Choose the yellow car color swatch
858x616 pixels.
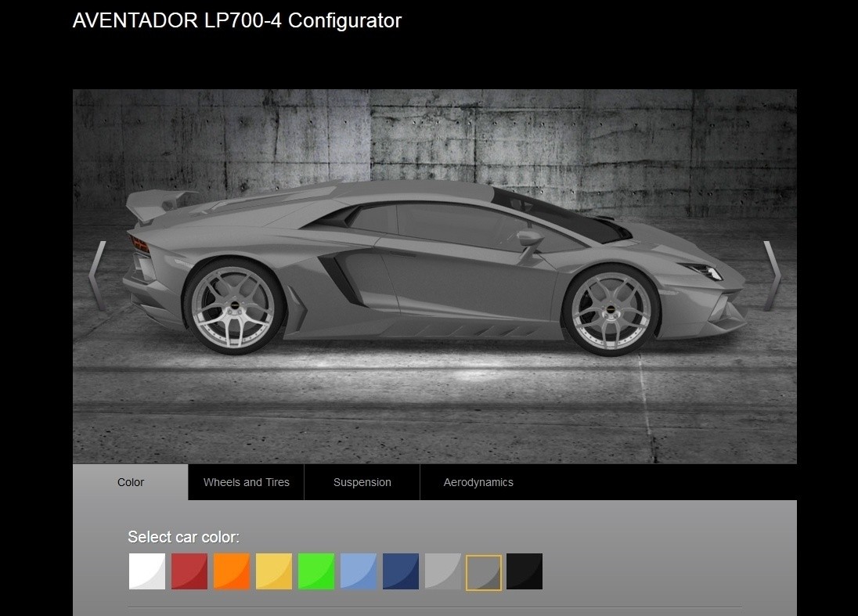[274, 571]
